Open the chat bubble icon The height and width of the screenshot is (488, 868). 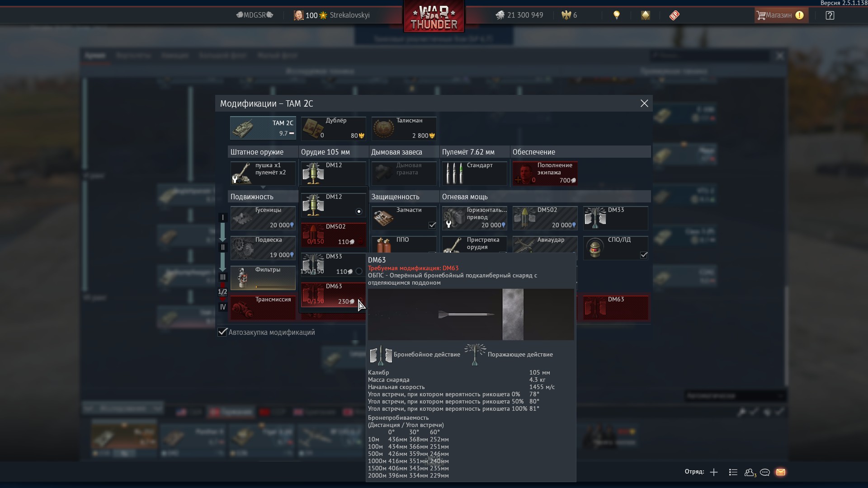point(765,472)
